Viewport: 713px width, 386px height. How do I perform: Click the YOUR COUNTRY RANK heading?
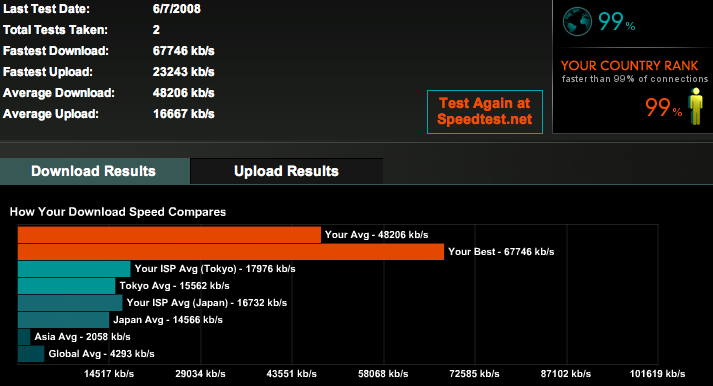coord(629,65)
